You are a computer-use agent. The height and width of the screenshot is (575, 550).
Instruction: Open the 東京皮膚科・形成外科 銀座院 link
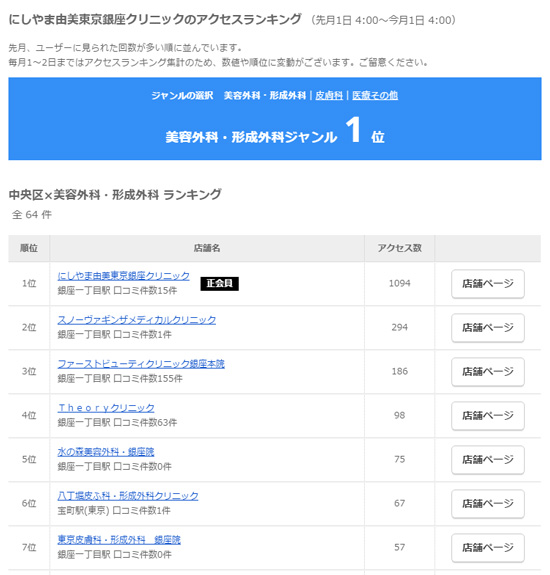click(119, 540)
